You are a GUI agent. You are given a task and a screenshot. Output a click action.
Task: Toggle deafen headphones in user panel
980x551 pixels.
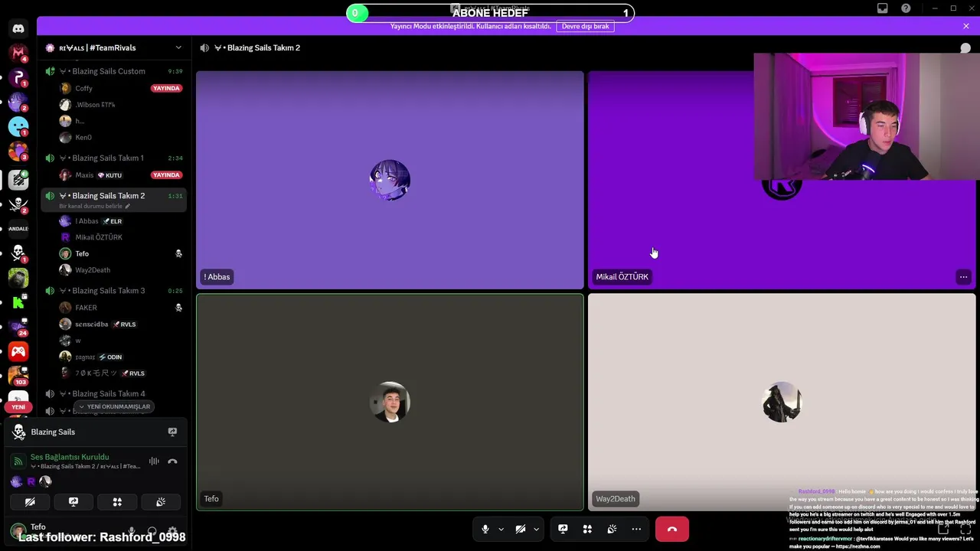coord(152,531)
